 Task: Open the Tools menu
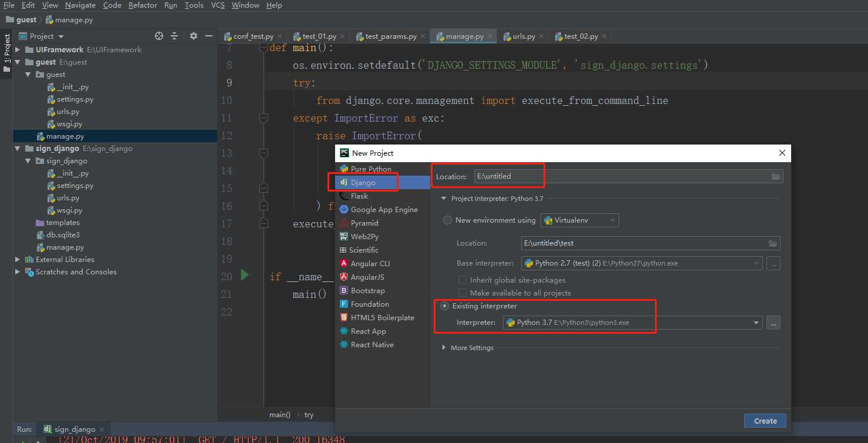point(194,5)
